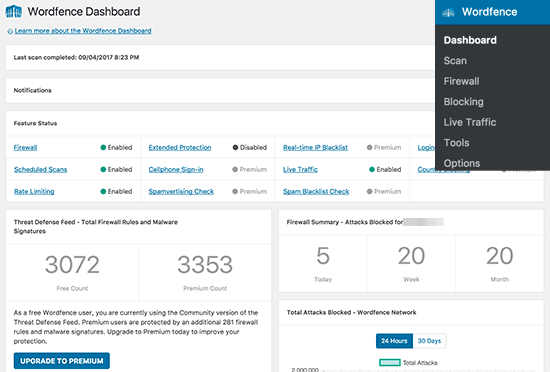Select Firewall in the Wordfence menu
The width and height of the screenshot is (550, 372).
(x=461, y=81)
